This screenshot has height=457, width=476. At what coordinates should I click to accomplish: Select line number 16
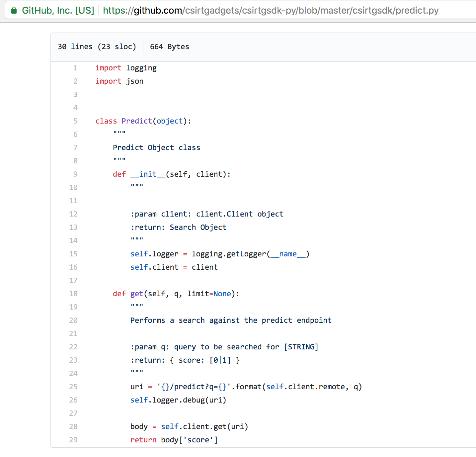73,267
